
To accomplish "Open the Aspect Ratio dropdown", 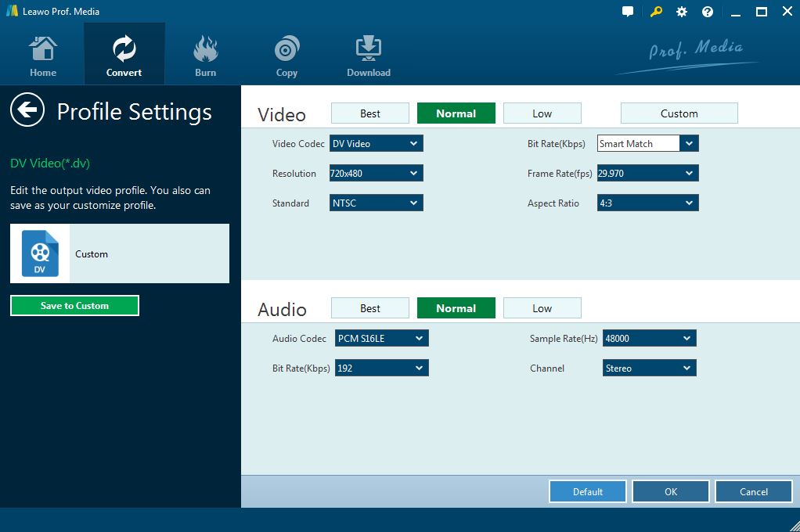I will coord(647,203).
